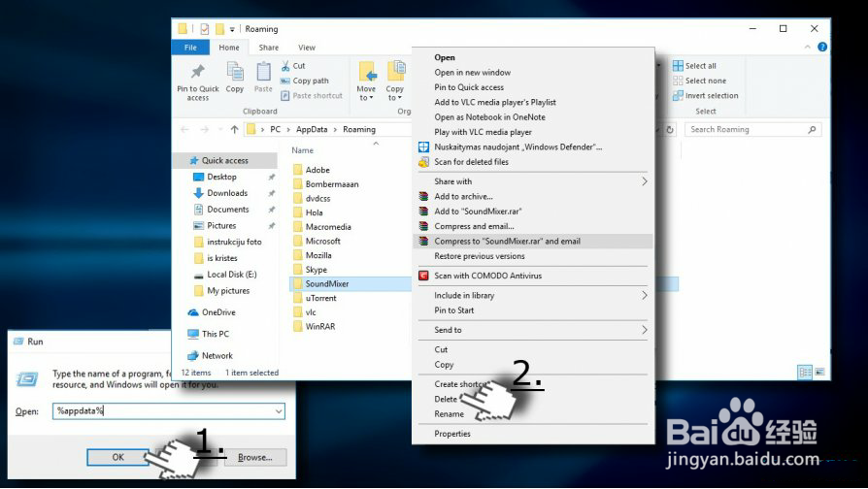The width and height of the screenshot is (868, 489).
Task: Click Paste shortcut in ribbon
Action: point(312,96)
